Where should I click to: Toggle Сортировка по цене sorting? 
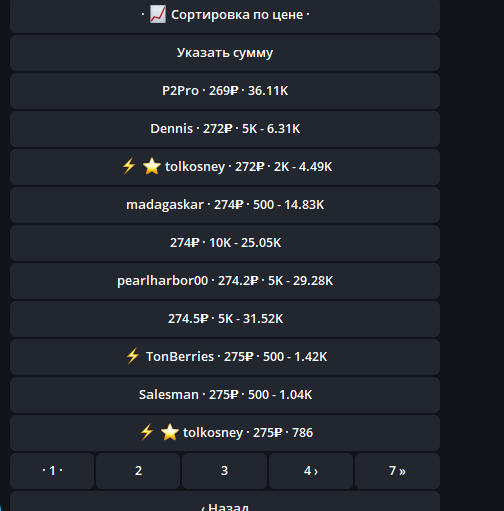tap(225, 15)
